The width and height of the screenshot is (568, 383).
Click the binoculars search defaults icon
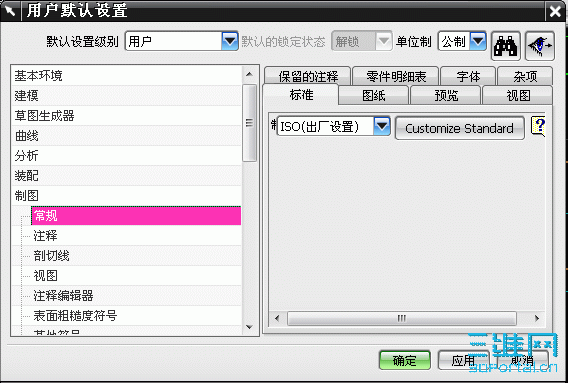click(506, 46)
